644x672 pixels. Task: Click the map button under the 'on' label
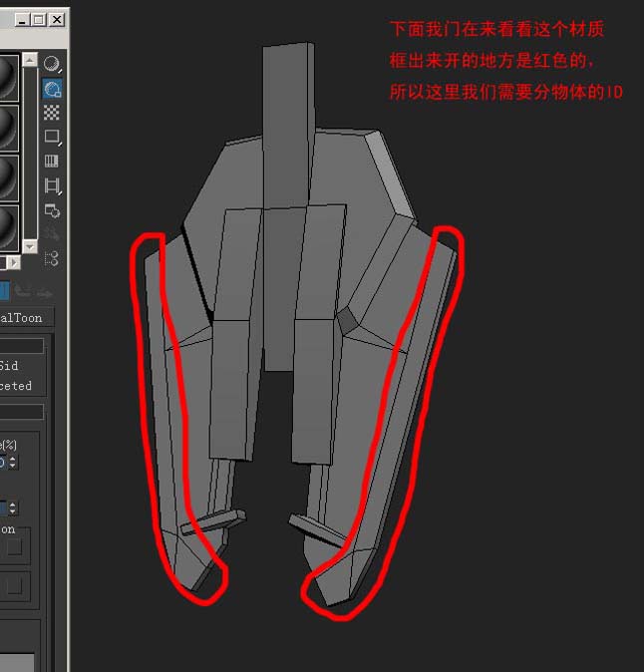(15, 547)
